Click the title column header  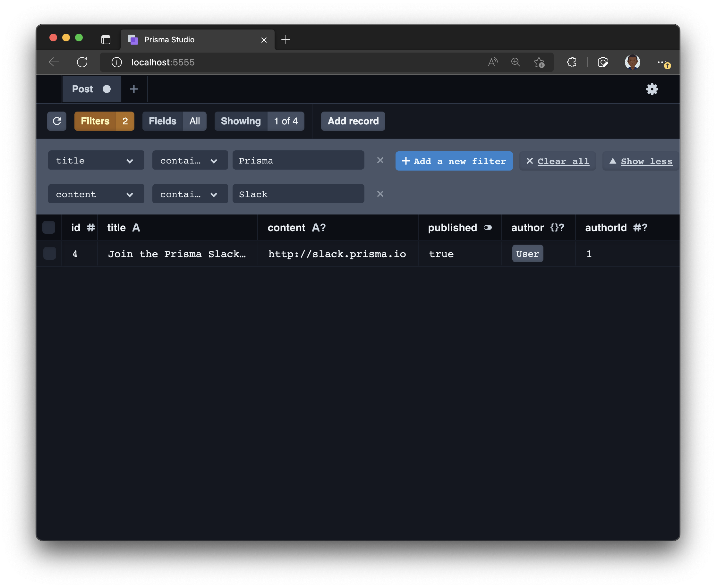tap(178, 228)
